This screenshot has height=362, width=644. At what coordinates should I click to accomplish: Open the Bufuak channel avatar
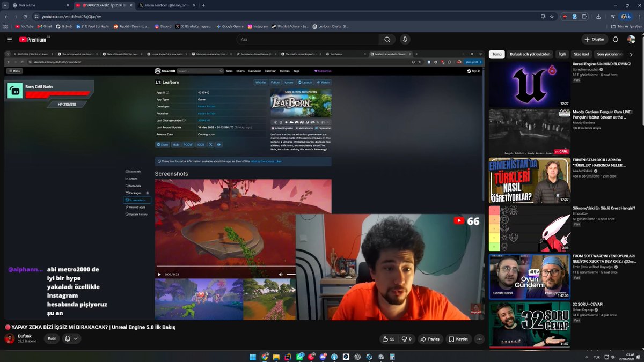pos(10,338)
